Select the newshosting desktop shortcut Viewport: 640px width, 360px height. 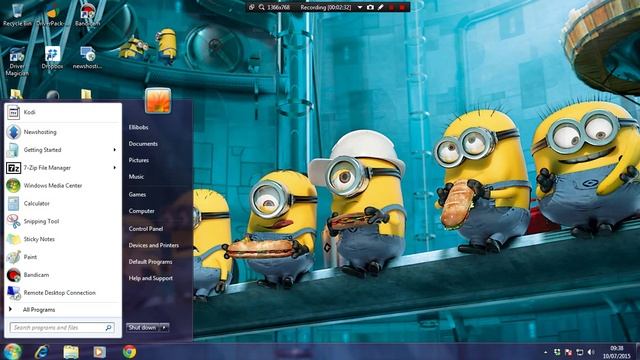click(x=87, y=58)
